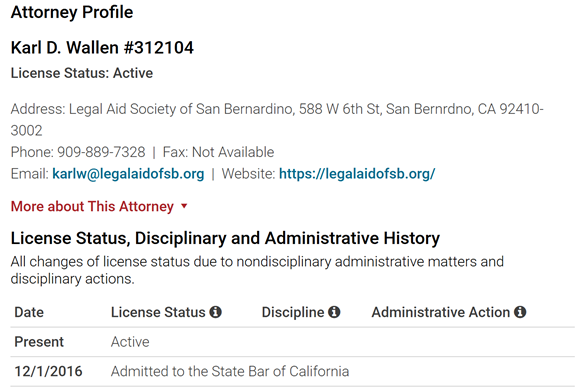Open the karlw@legalaidofsb.org email link
This screenshot has width=580, height=389.
coord(128,174)
